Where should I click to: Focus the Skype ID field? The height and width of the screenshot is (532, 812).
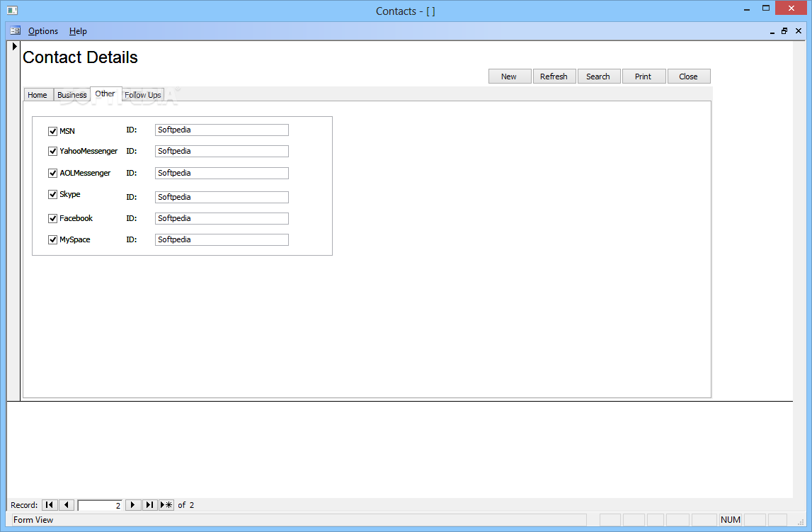coord(222,198)
